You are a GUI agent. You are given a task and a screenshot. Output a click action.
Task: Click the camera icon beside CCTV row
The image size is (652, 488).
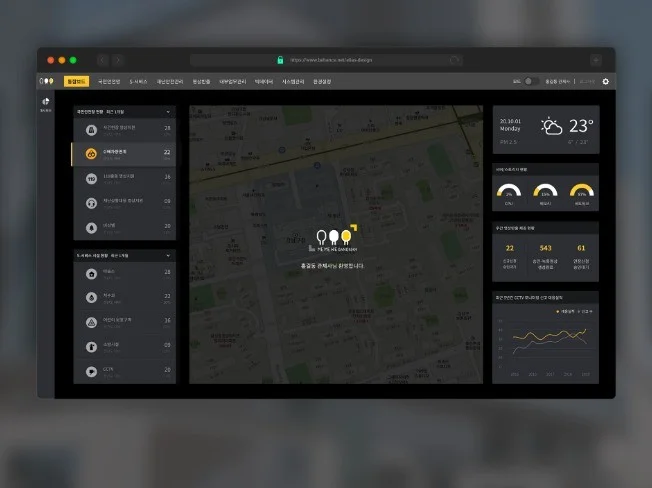91,370
